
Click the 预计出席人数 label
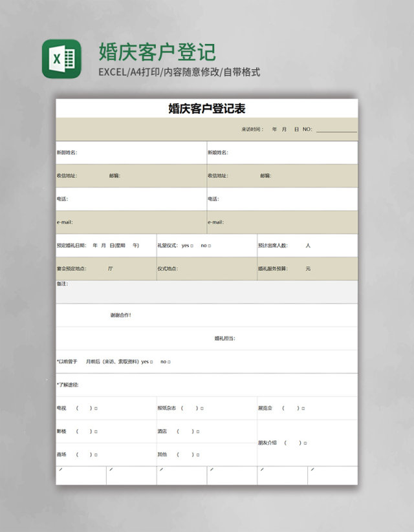click(273, 245)
